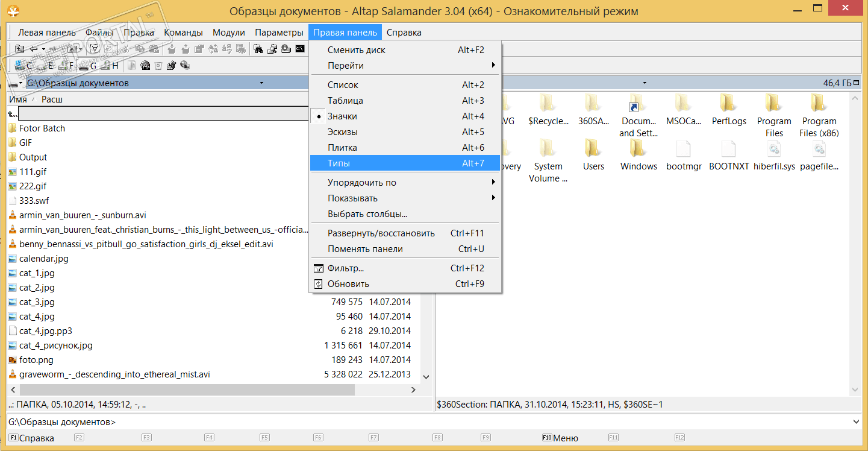The width and height of the screenshot is (868, 451).
Task: Expand the Перейти submenu
Action: [405, 66]
